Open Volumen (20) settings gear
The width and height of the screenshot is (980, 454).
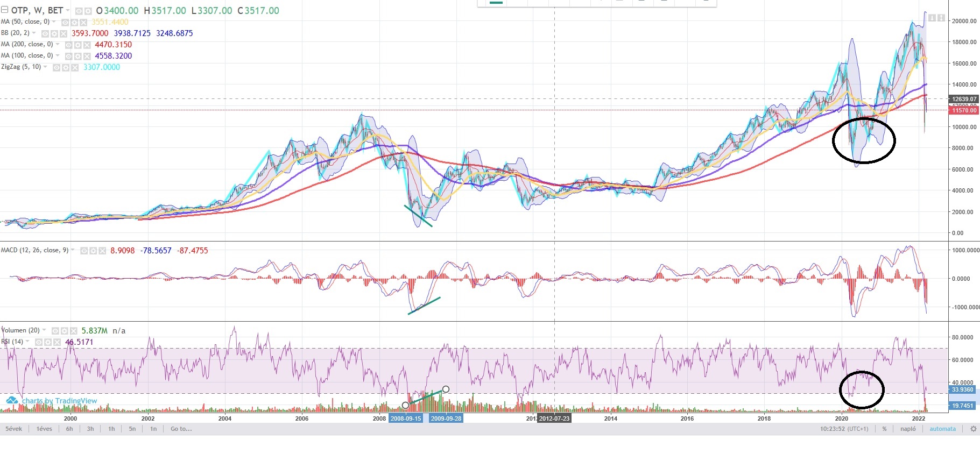pos(64,331)
